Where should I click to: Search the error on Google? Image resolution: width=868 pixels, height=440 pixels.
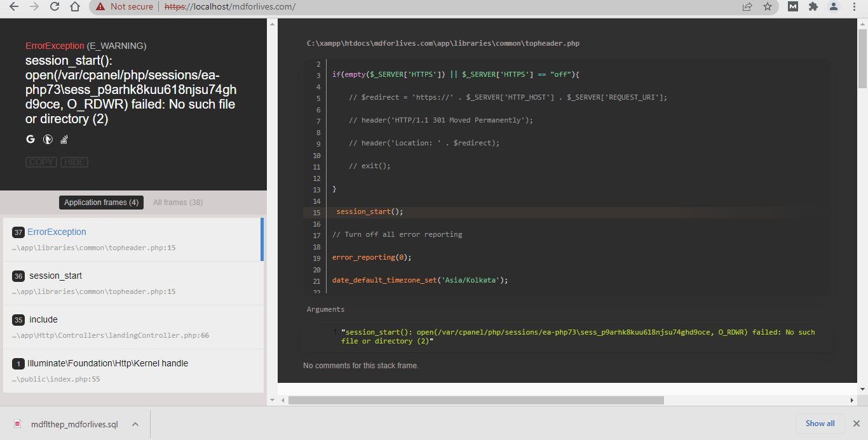click(31, 139)
